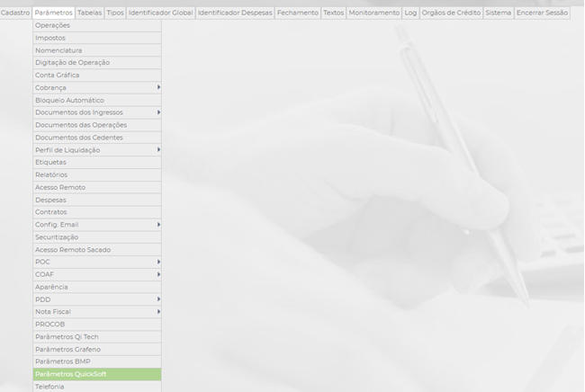The height and width of the screenshot is (392, 585).
Task: Open the Orgãos de Crédito menu
Action: [451, 13]
